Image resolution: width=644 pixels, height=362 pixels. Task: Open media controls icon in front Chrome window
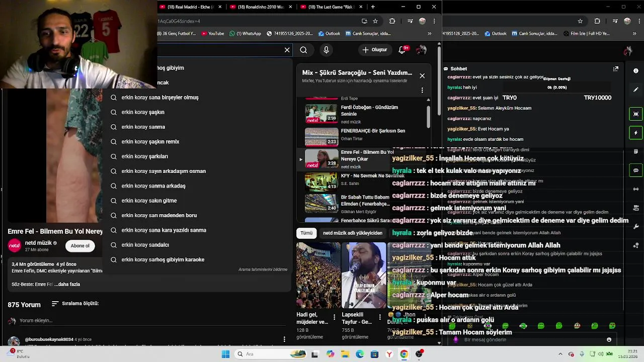[410, 21]
